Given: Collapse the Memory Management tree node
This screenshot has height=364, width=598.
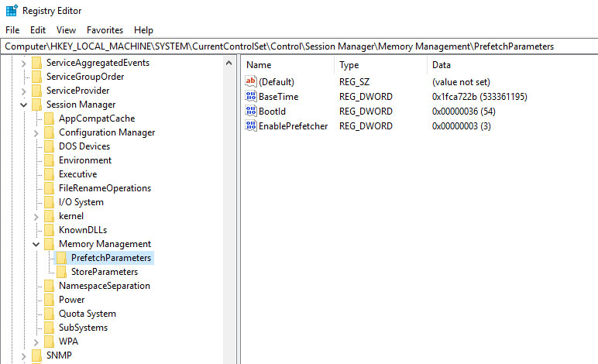Looking at the screenshot, I should coord(36,244).
